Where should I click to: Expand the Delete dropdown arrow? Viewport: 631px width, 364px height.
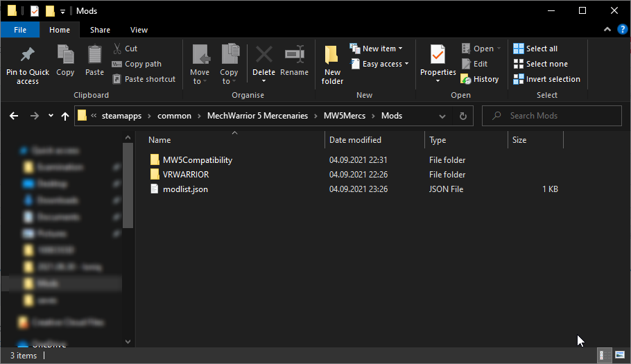(x=264, y=81)
